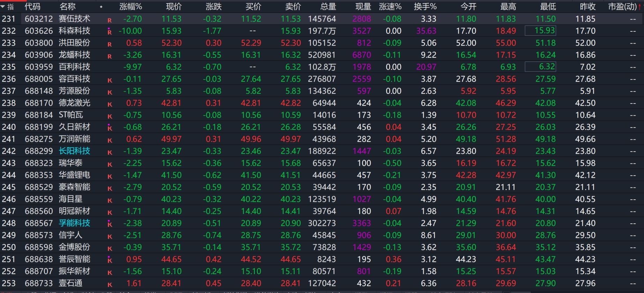644x293 pixels.
Task: Click the K marker icon for 海目星
Action: [110, 200]
